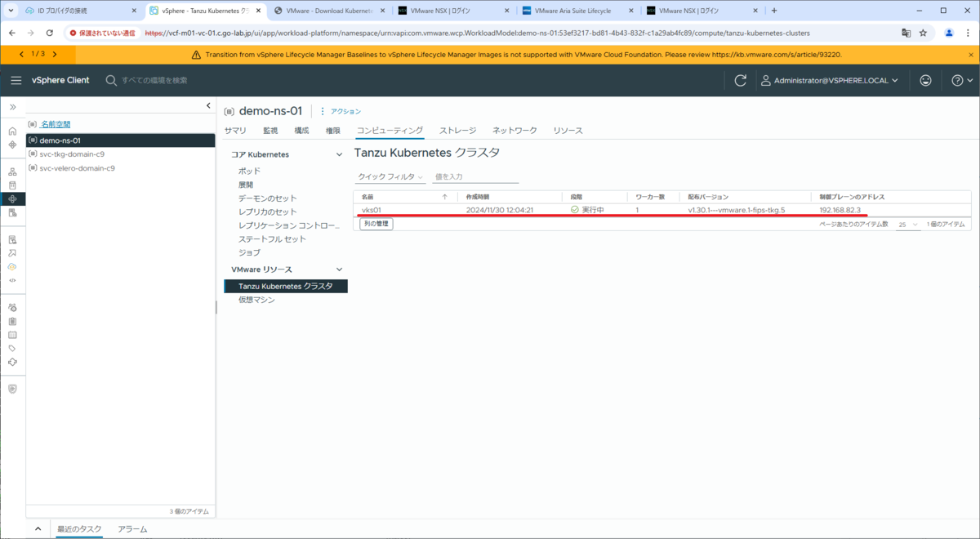The image size is (980, 539).
Task: Click 列の管理 button
Action: [376, 224]
